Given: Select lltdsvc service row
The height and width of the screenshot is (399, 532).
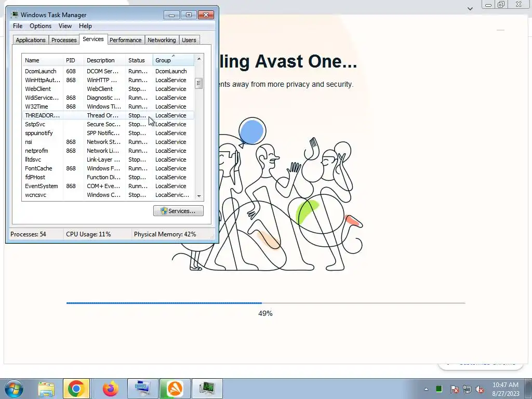Looking at the screenshot, I should (108, 159).
